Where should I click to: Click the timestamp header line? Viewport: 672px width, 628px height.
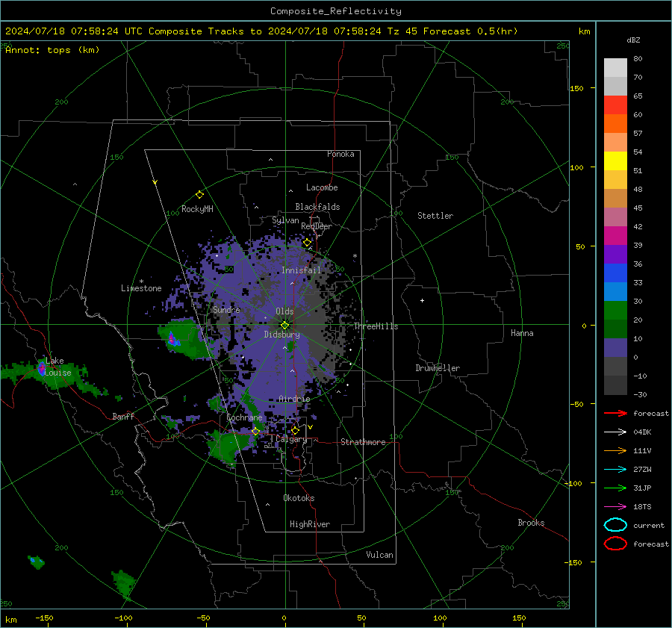(x=261, y=31)
